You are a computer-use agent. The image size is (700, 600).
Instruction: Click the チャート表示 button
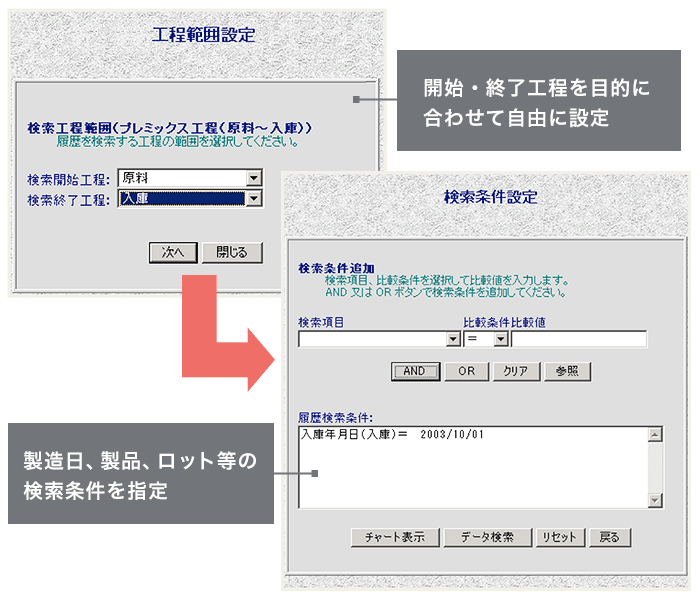point(395,537)
